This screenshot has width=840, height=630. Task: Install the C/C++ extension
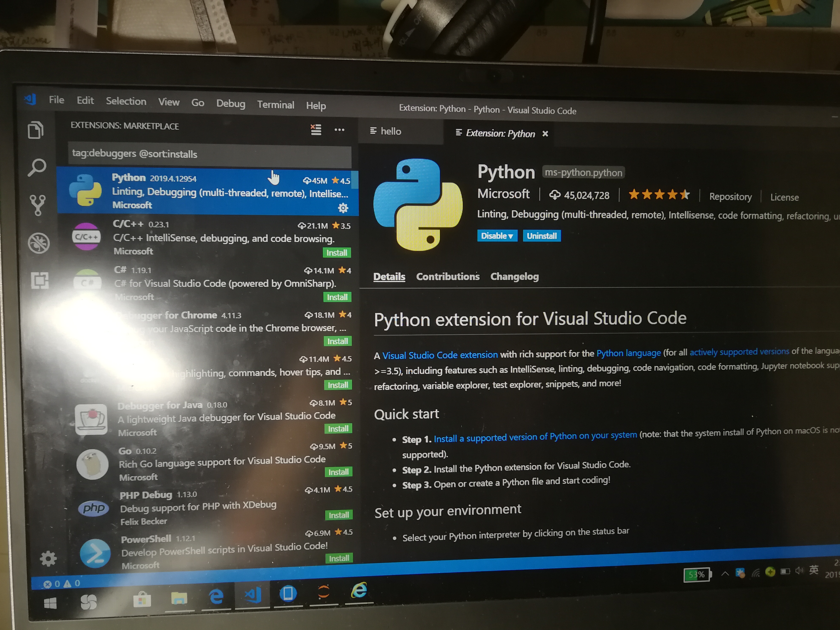336,253
